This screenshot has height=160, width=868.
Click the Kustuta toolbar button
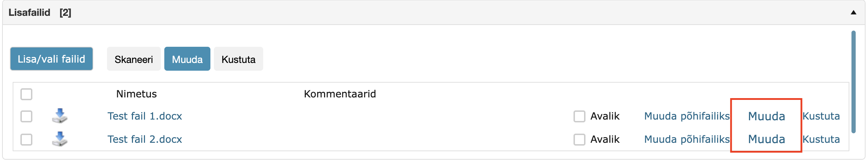[x=239, y=59]
